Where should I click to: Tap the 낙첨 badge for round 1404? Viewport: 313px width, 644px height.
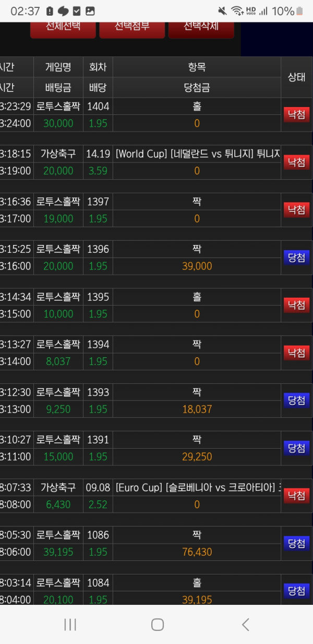[296, 114]
